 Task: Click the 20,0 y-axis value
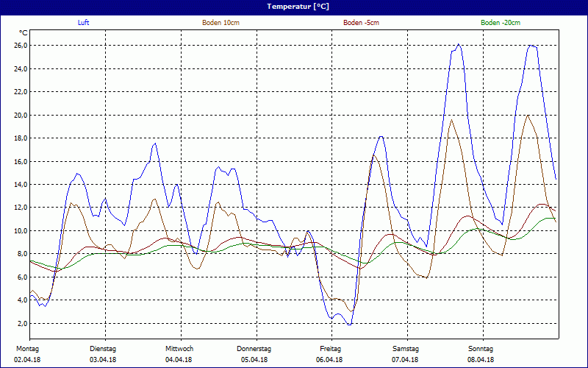pyautogui.click(x=21, y=115)
